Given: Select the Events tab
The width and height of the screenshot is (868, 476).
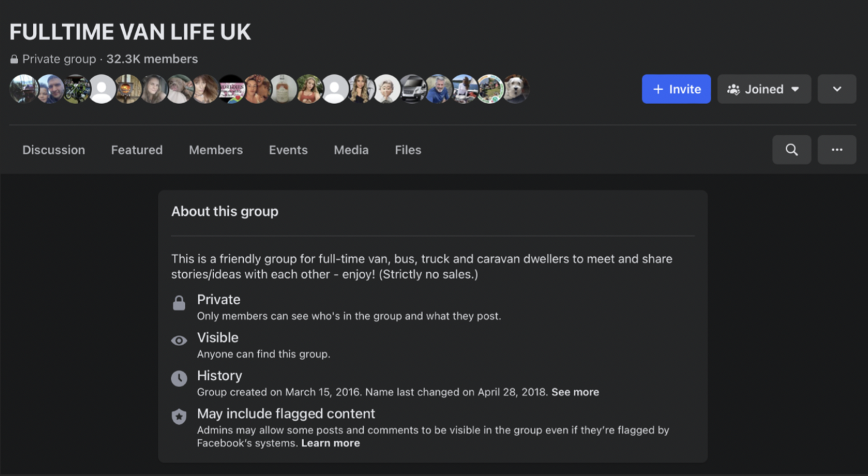Looking at the screenshot, I should pyautogui.click(x=288, y=150).
